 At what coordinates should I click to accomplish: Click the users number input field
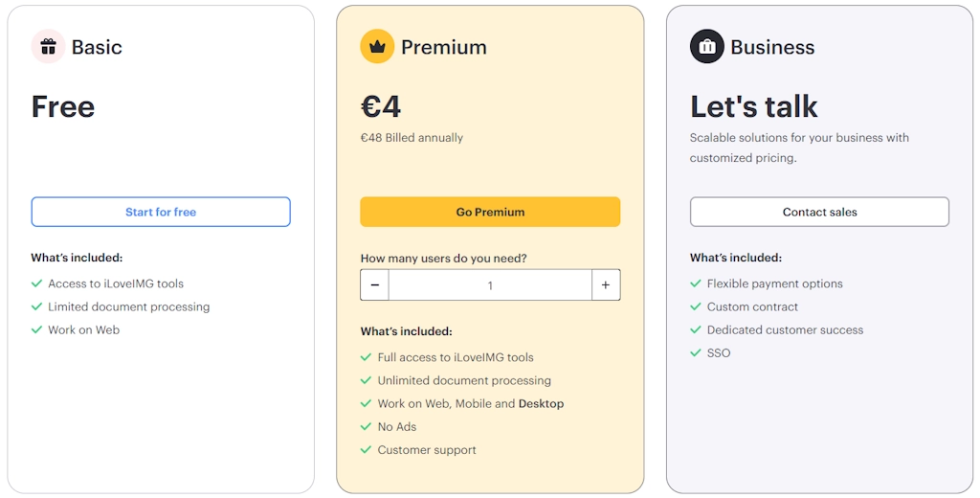[x=490, y=285]
